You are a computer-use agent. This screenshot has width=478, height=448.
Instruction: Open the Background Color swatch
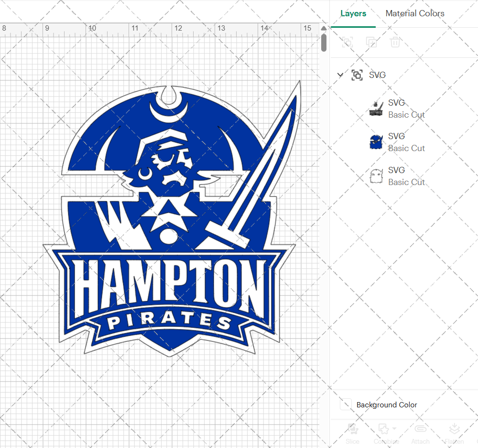(x=346, y=404)
